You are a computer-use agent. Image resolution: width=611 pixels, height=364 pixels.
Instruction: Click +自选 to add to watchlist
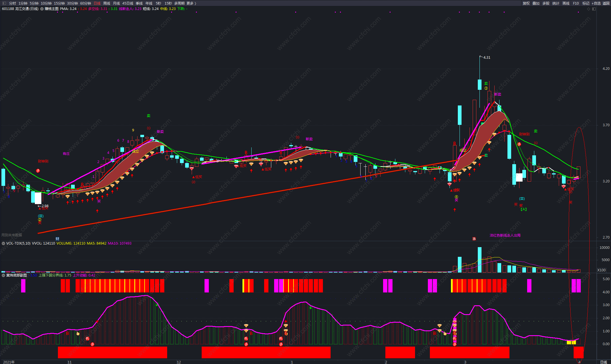[x=596, y=3]
